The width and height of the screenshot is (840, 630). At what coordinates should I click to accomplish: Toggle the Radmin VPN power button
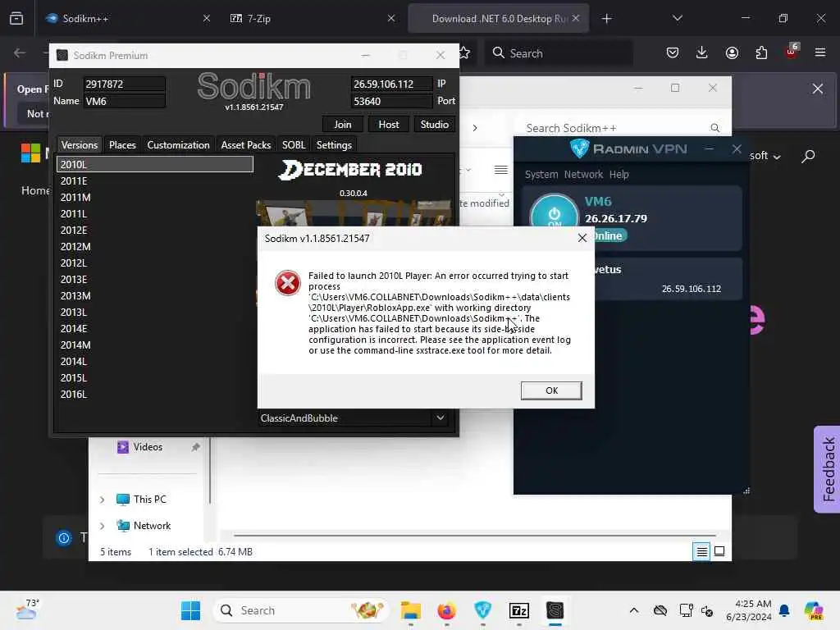point(555,217)
